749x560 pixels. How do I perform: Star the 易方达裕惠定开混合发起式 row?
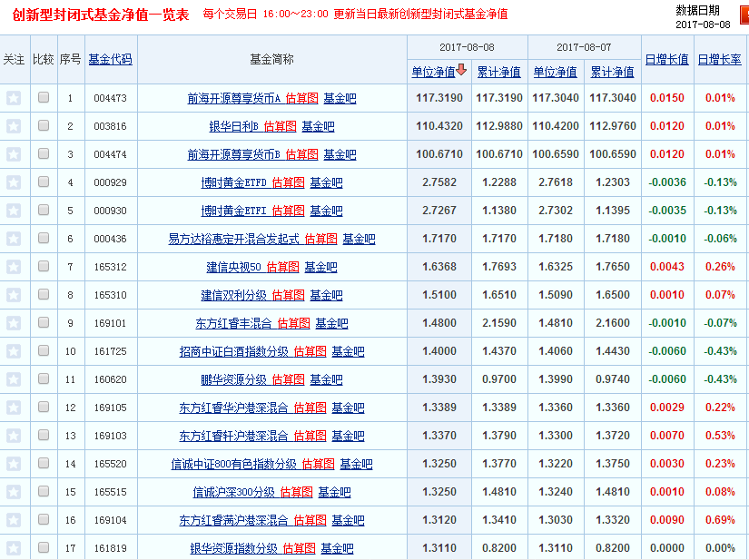click(14, 239)
